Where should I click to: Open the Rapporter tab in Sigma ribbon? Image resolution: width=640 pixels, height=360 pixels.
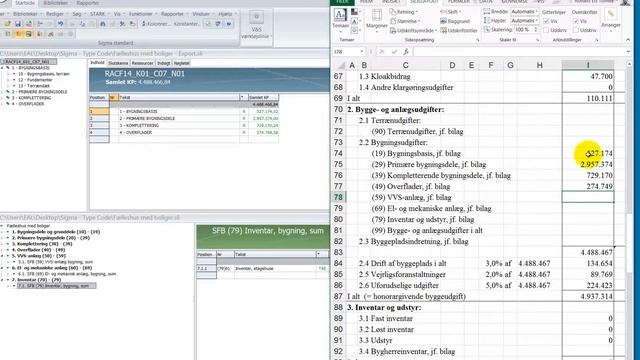coord(88,3)
